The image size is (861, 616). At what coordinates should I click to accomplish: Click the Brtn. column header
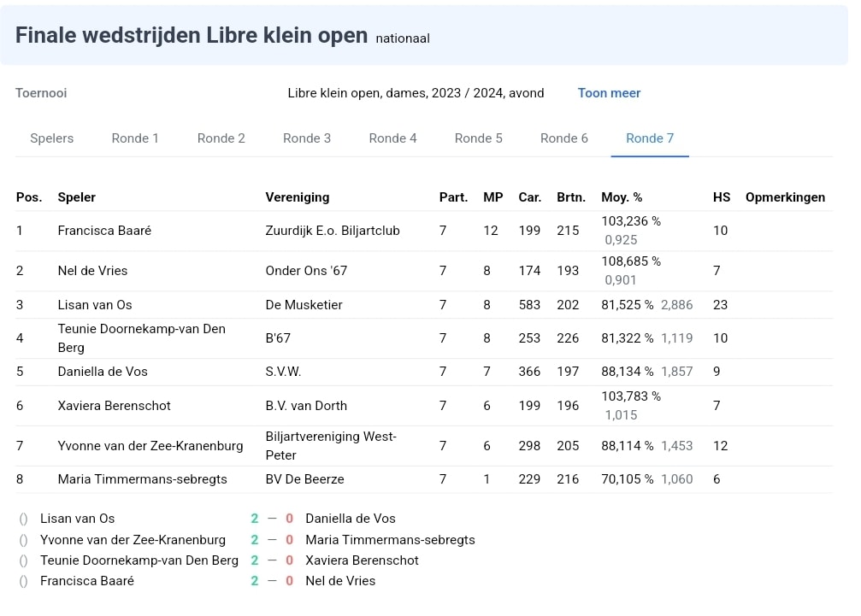tap(571, 197)
